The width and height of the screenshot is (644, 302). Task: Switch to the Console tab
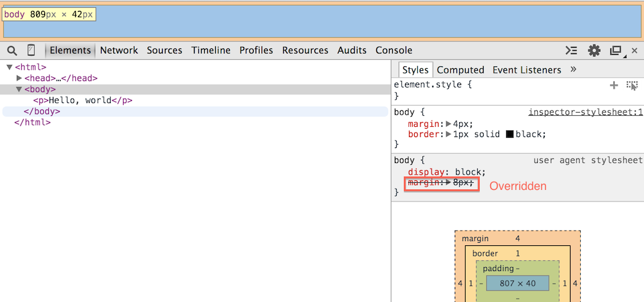(x=394, y=50)
